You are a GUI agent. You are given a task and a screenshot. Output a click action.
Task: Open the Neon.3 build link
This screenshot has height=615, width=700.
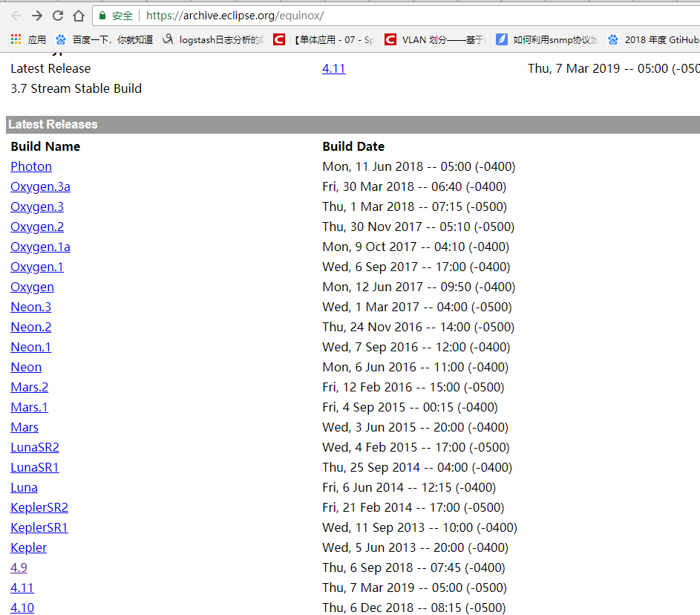coord(30,307)
